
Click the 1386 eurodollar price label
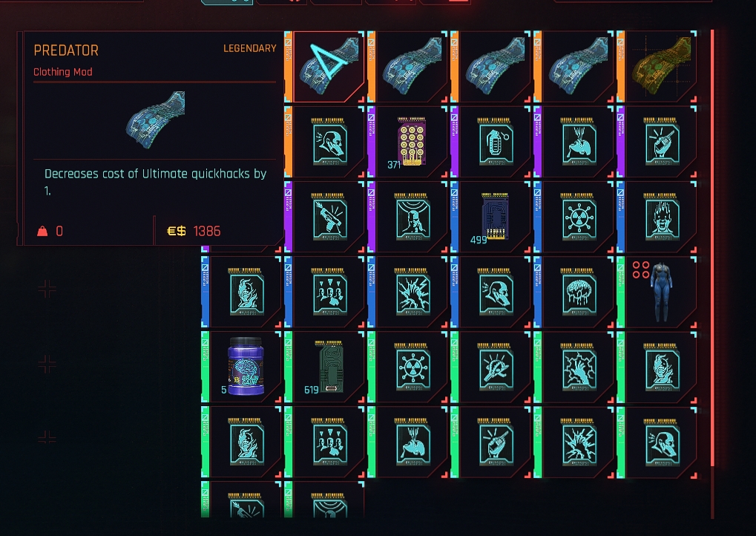pyautogui.click(x=207, y=231)
